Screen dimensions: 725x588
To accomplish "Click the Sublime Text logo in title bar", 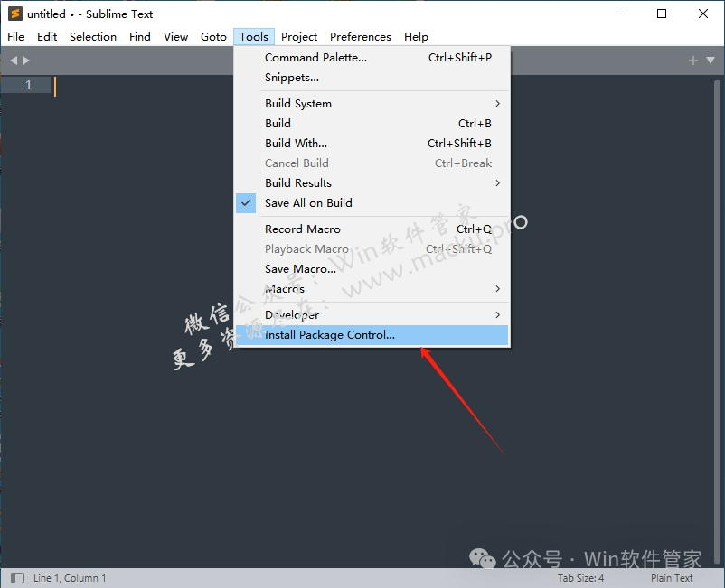I will (x=15, y=14).
